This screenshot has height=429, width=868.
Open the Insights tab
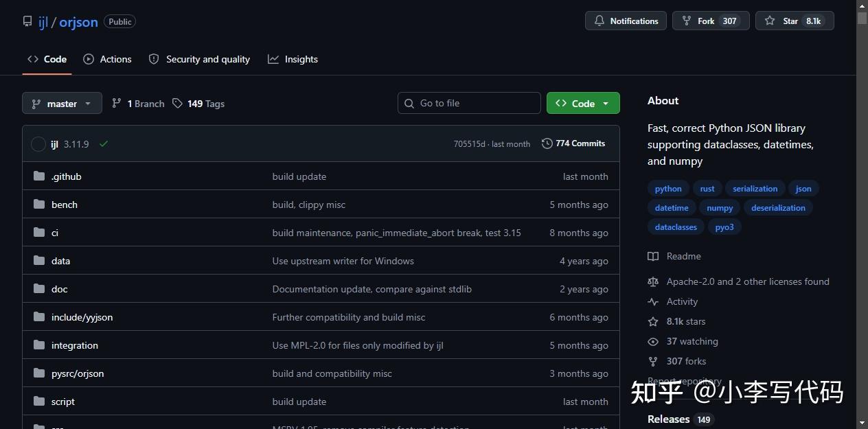[293, 59]
